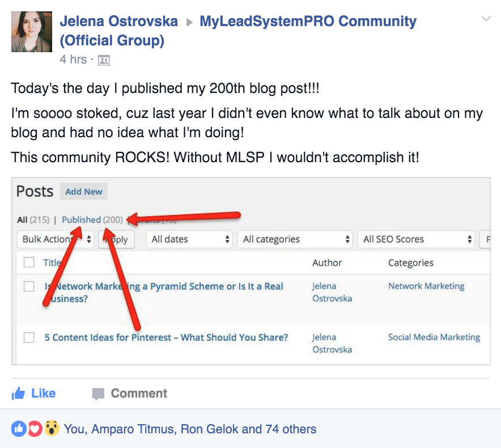Click the 'This community ROCKS!' line

pyautogui.click(x=215, y=157)
